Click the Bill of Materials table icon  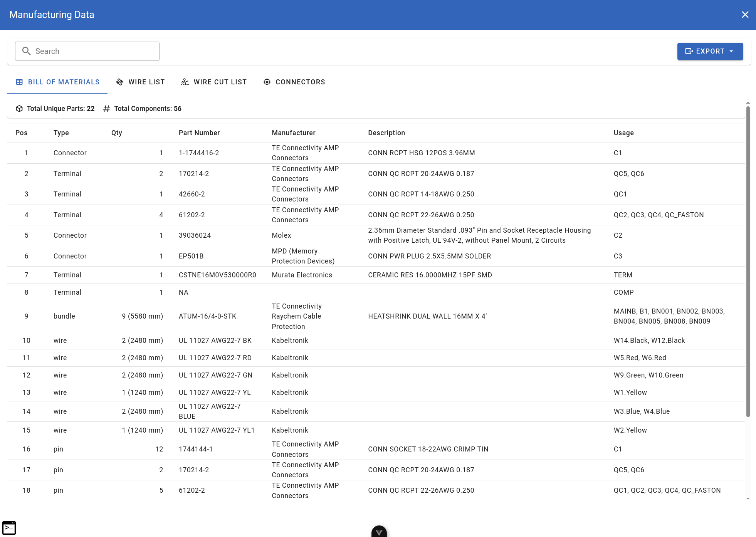(19, 82)
